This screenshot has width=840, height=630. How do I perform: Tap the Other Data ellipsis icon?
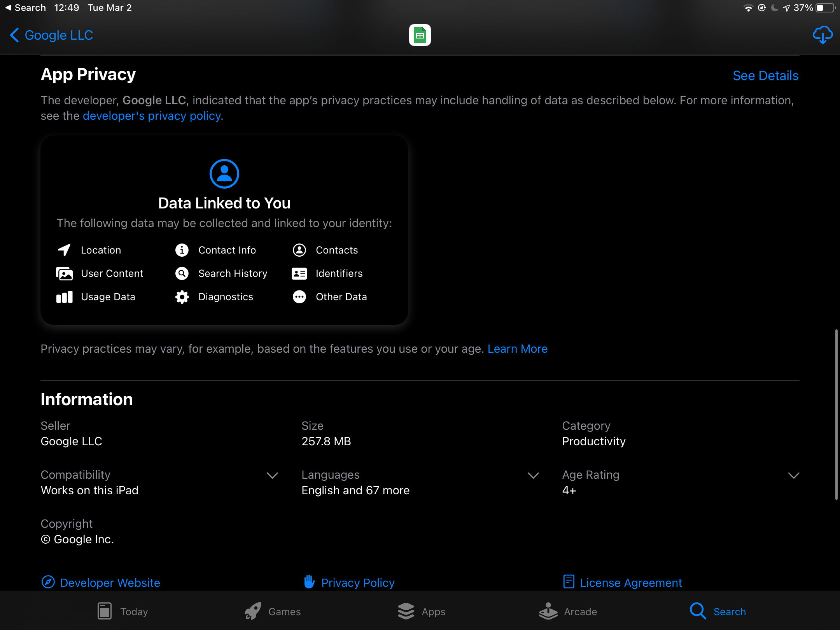299,297
